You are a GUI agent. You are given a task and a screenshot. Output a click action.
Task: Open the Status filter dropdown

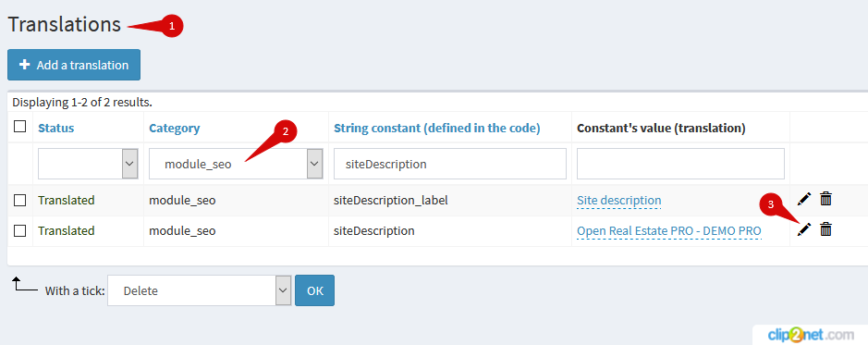point(80,164)
